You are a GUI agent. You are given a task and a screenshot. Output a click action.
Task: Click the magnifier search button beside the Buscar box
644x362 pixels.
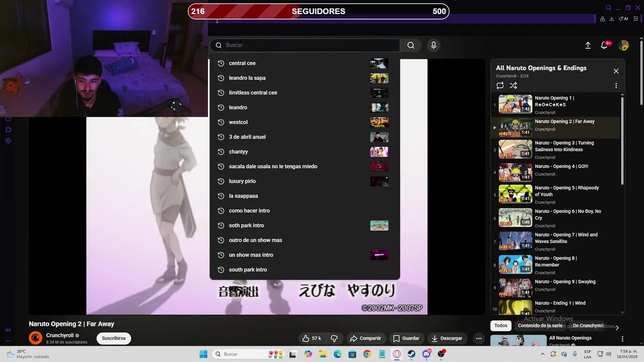coord(411,45)
